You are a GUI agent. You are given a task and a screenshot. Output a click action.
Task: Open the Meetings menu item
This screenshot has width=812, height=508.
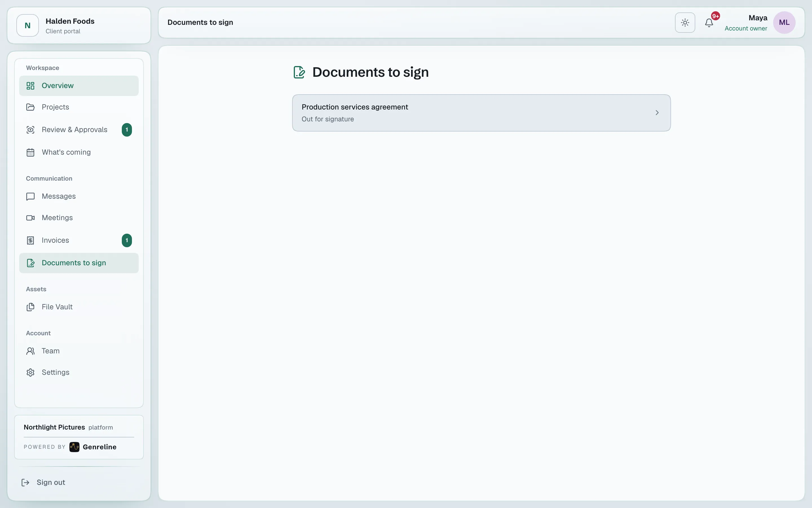(x=79, y=218)
